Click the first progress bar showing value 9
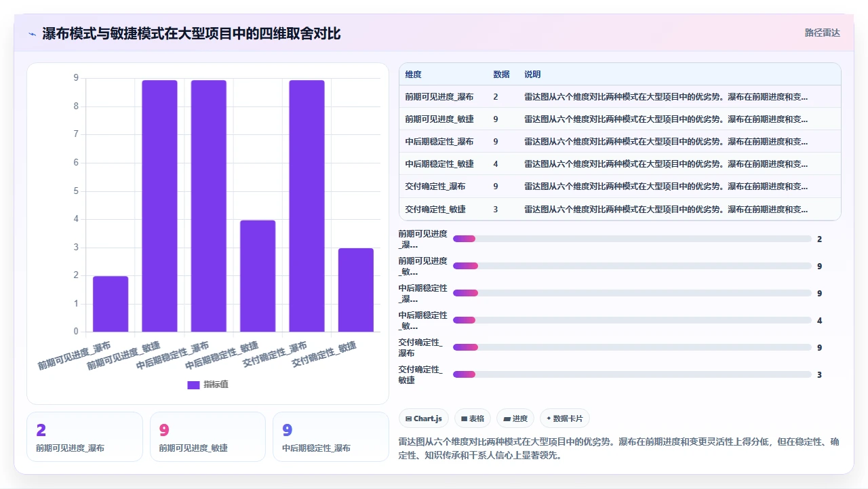868x489 pixels. pyautogui.click(x=632, y=266)
